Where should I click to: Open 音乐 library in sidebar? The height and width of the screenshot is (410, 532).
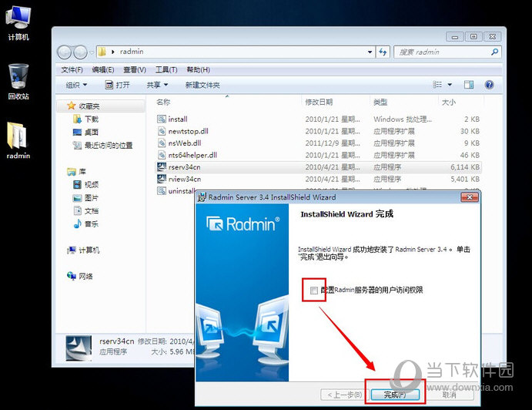point(85,223)
